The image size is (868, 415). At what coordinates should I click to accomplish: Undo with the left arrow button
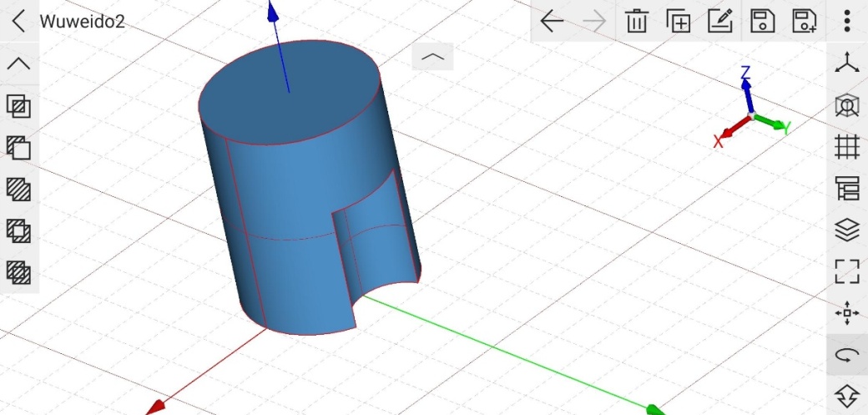(x=552, y=22)
